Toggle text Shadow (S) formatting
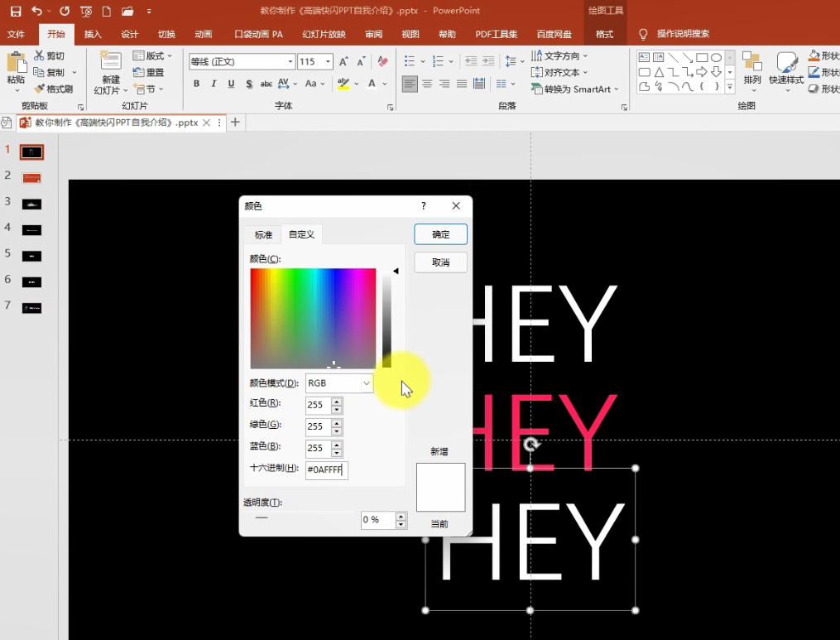Screen dimensions: 840x640 pos(248,84)
